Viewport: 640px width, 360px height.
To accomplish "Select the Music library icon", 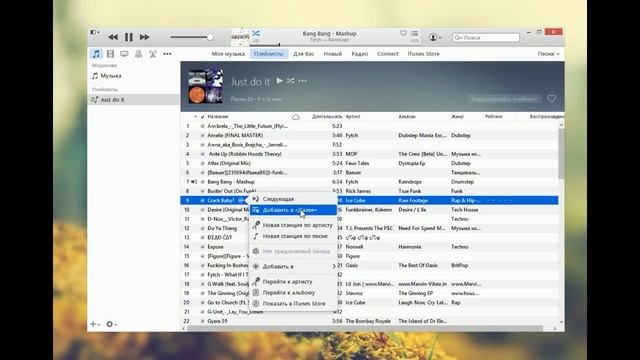I will (96, 54).
